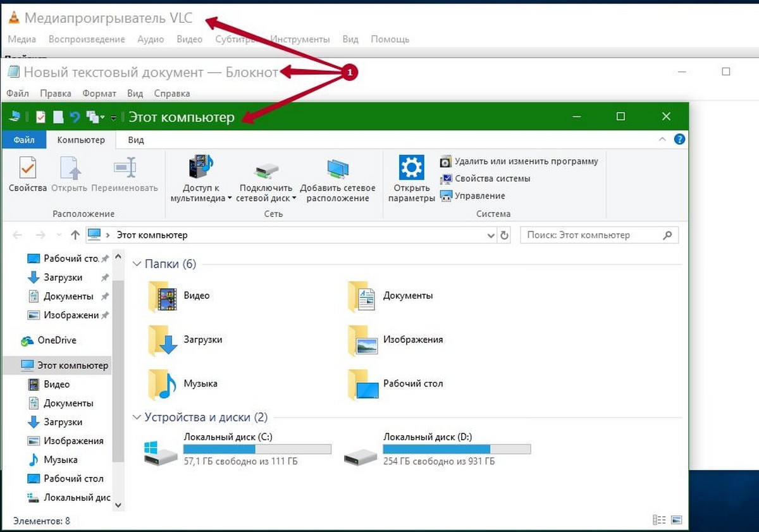Open the Music (Музыка) folder icon
Viewport: 759px width, 532px height.
coord(160,383)
